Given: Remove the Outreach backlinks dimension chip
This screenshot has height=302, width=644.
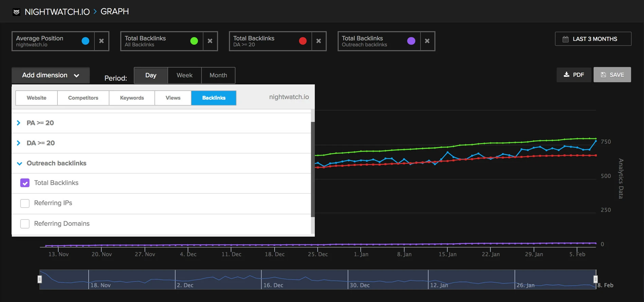Looking at the screenshot, I should pos(427,41).
